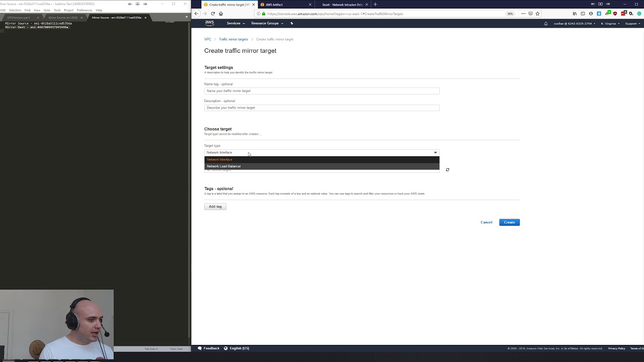This screenshot has width=644, height=362.
Task: Open Services dropdown menu
Action: tap(235, 23)
